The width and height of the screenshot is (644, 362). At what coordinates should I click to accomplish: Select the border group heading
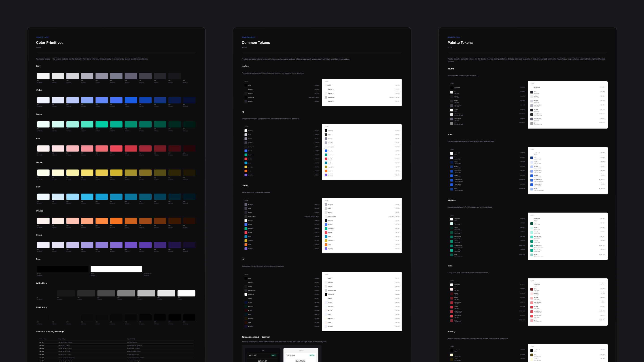(x=245, y=185)
